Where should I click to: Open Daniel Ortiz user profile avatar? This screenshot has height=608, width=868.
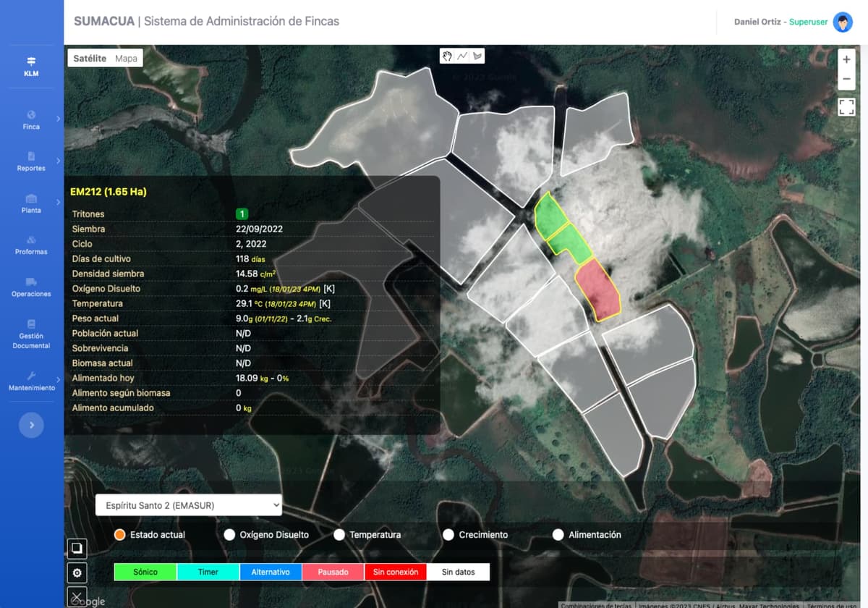[843, 22]
